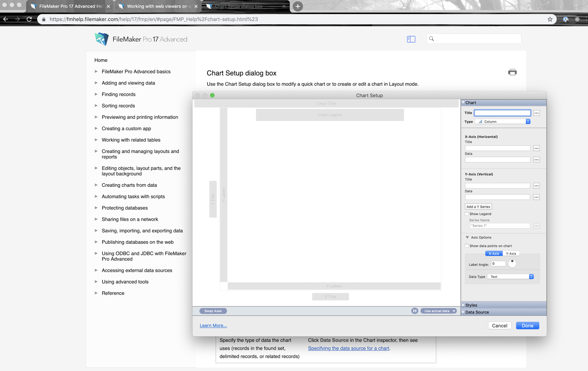Click the print page icon
Image resolution: width=588 pixels, height=371 pixels.
pos(512,72)
